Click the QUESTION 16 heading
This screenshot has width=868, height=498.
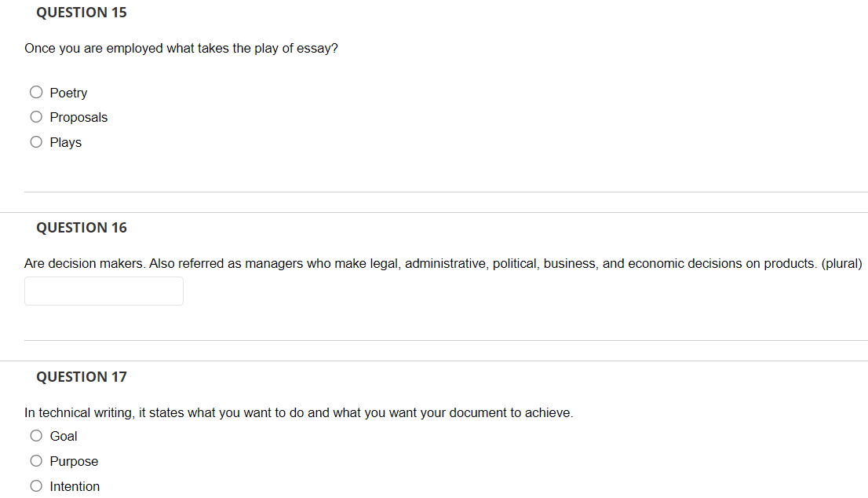click(x=82, y=228)
